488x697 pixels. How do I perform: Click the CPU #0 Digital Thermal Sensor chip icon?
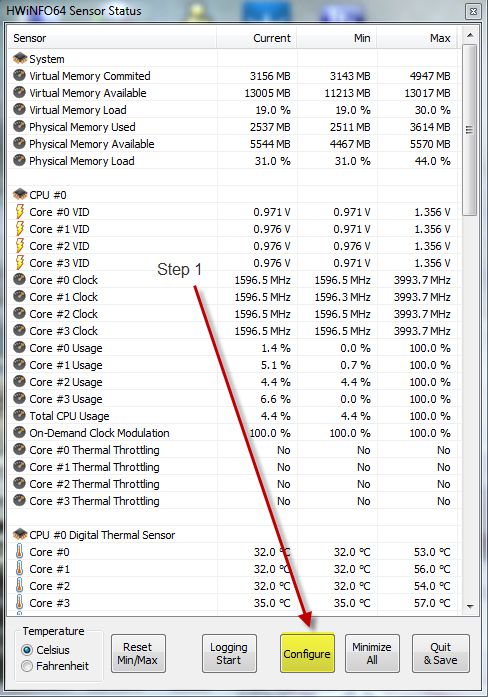pyautogui.click(x=20, y=534)
